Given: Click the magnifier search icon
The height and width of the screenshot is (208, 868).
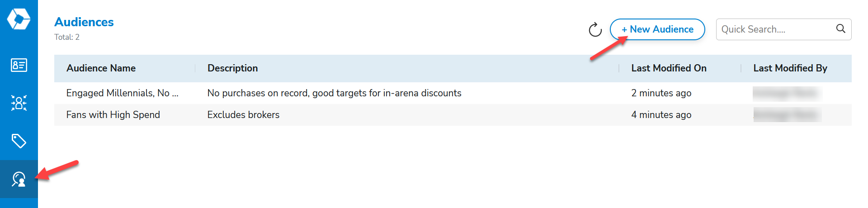Looking at the screenshot, I should point(840,29).
